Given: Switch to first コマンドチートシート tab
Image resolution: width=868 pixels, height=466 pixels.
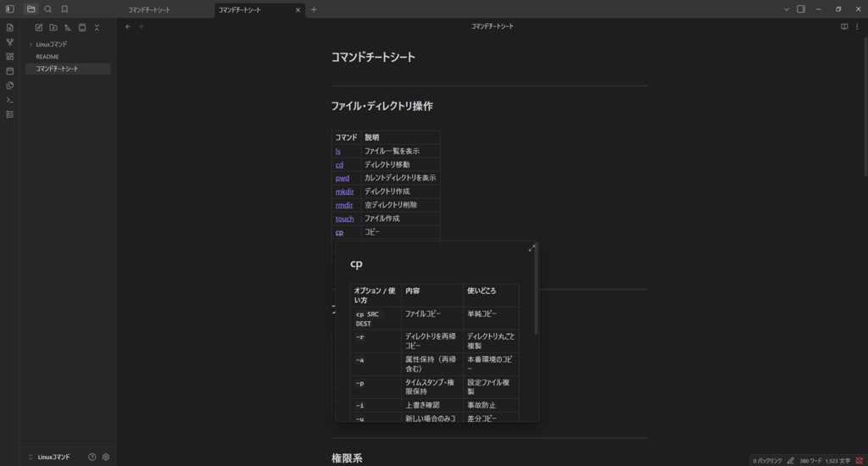Looking at the screenshot, I should [149, 10].
